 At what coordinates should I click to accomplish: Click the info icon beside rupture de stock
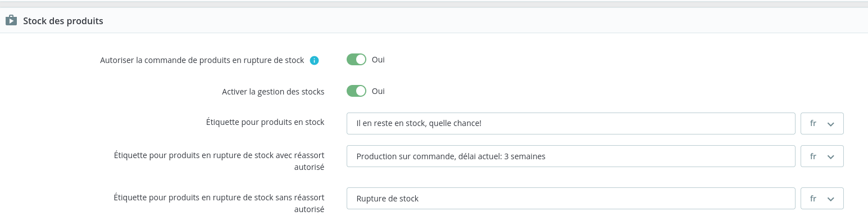pos(315,60)
